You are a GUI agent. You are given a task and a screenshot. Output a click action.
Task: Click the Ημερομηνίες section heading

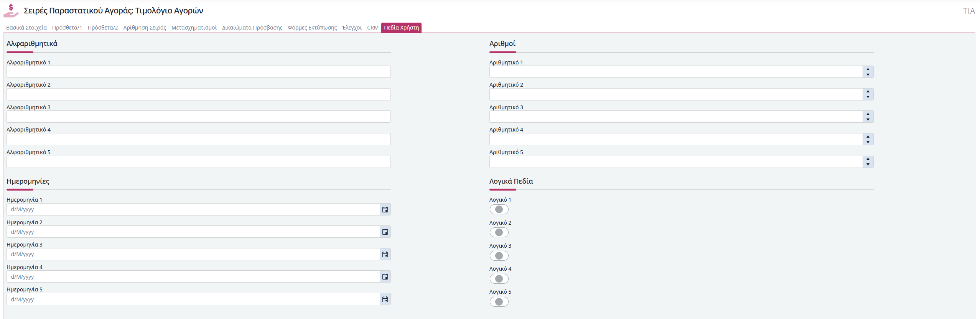click(x=28, y=181)
